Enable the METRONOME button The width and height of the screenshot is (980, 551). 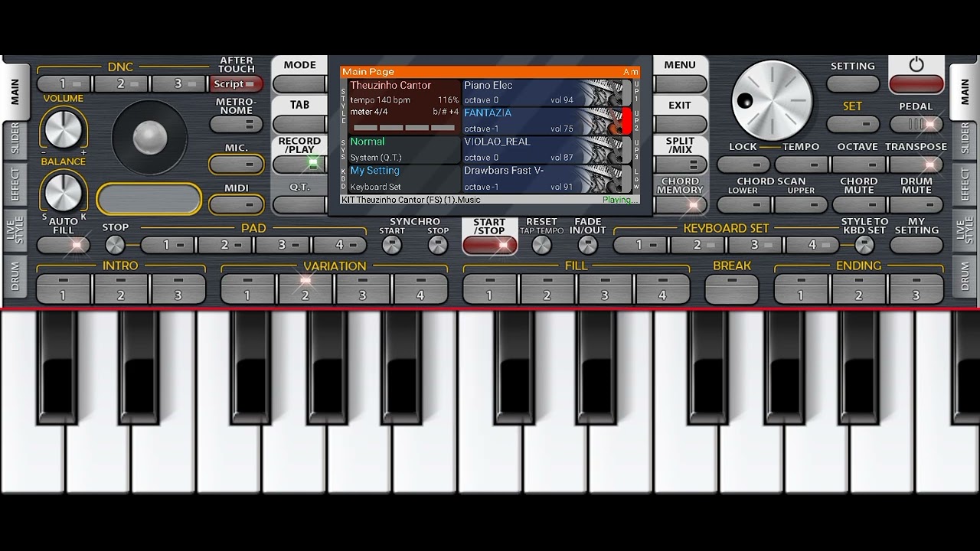(237, 124)
